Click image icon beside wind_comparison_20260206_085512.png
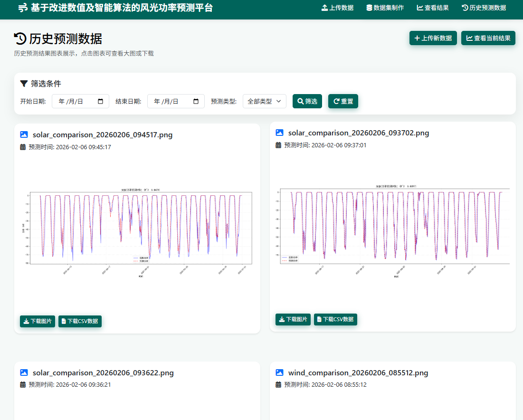The width and height of the screenshot is (523, 420). pos(279,372)
